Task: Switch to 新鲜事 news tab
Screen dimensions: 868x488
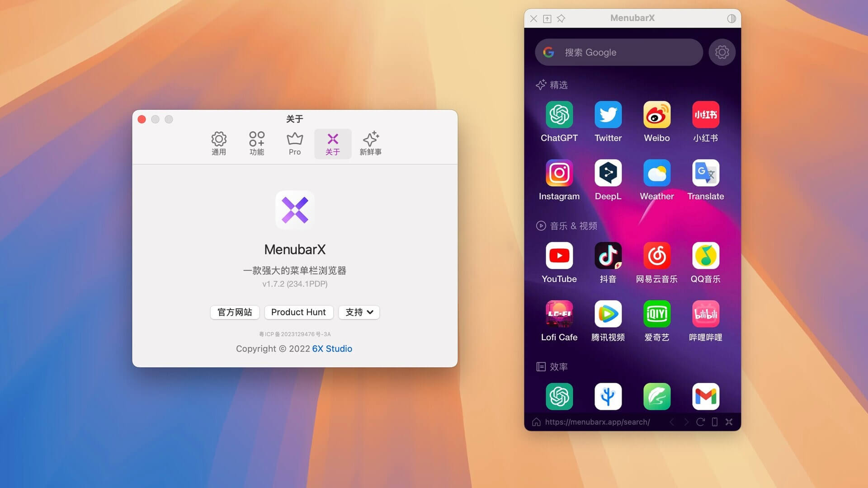Action: coord(370,143)
